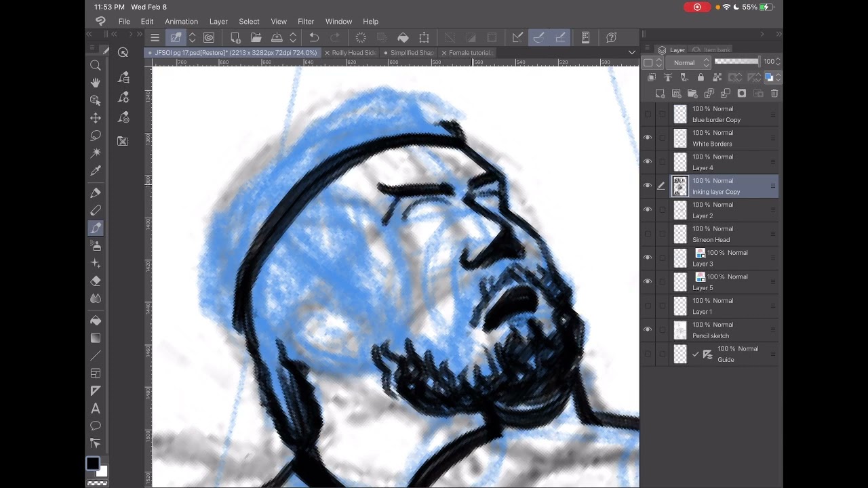The height and width of the screenshot is (488, 868).
Task: Select the Text tool
Action: (x=96, y=409)
